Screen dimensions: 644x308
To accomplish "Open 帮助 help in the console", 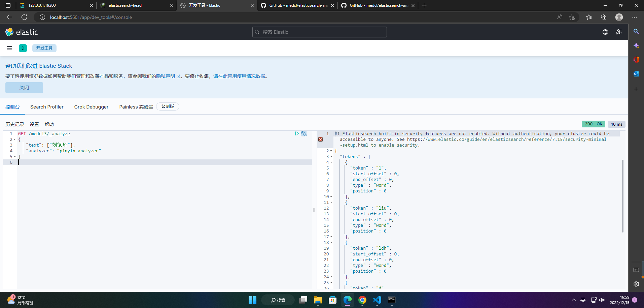I will 49,124.
